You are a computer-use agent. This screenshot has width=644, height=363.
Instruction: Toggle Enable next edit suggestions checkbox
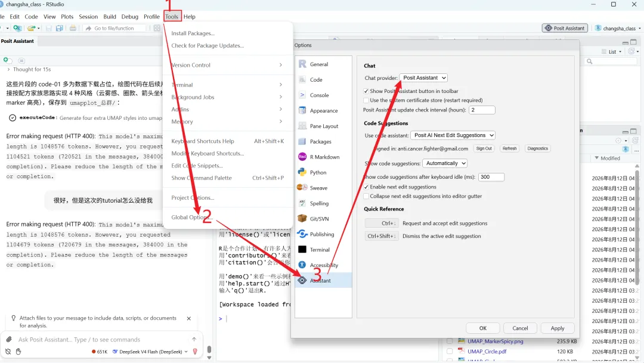pyautogui.click(x=366, y=187)
